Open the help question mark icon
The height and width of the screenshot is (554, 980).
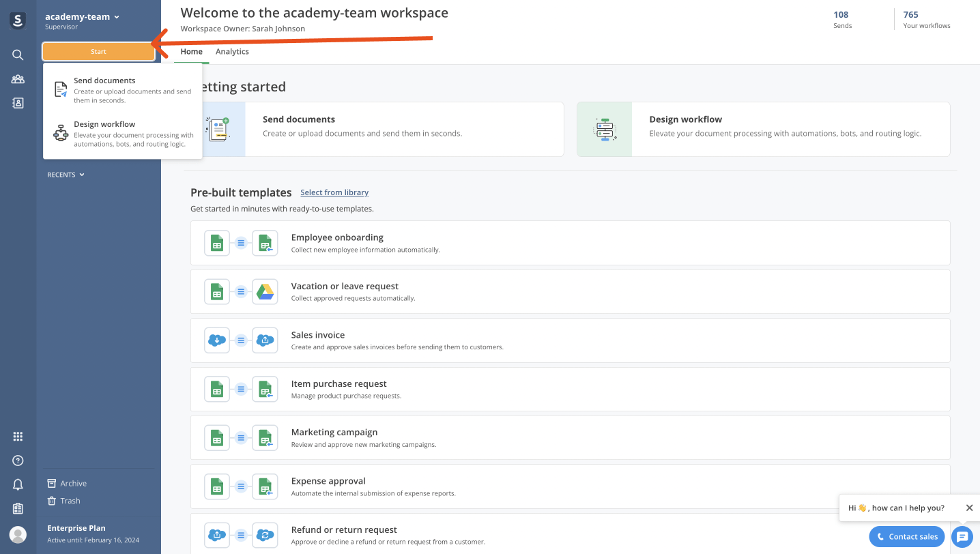tap(17, 460)
